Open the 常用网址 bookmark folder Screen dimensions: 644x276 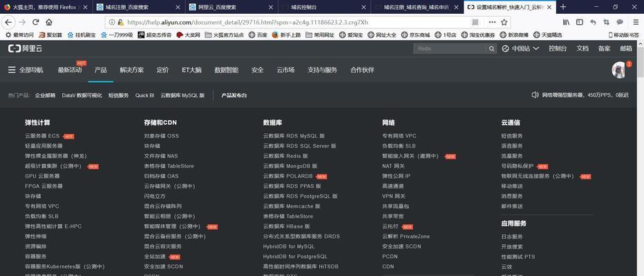coord(320,35)
